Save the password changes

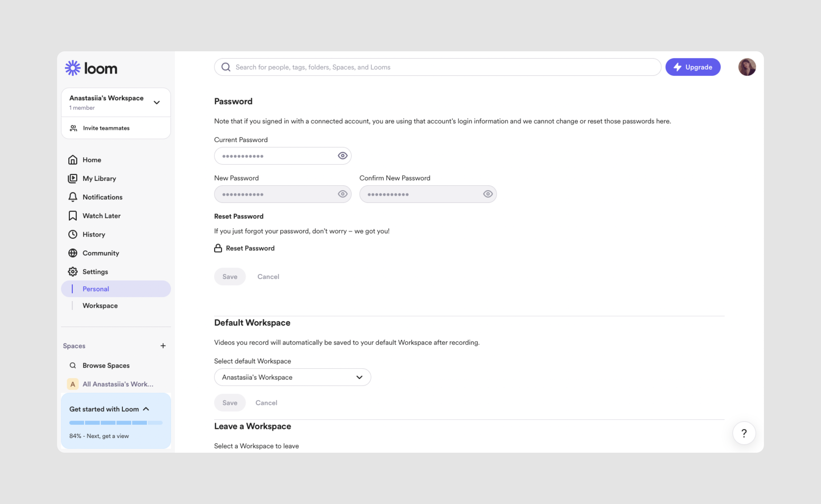(230, 276)
